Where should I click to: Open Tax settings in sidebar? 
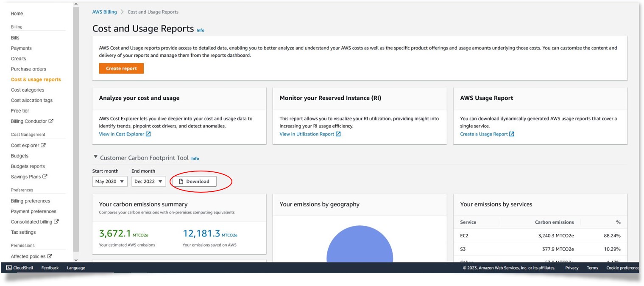(x=23, y=232)
